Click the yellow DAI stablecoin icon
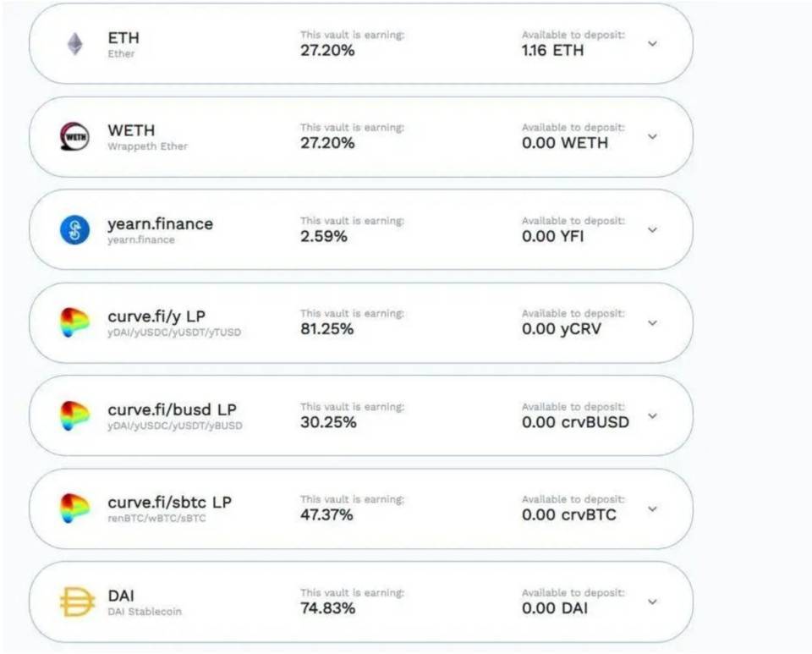This screenshot has width=812, height=654. pyautogui.click(x=77, y=602)
